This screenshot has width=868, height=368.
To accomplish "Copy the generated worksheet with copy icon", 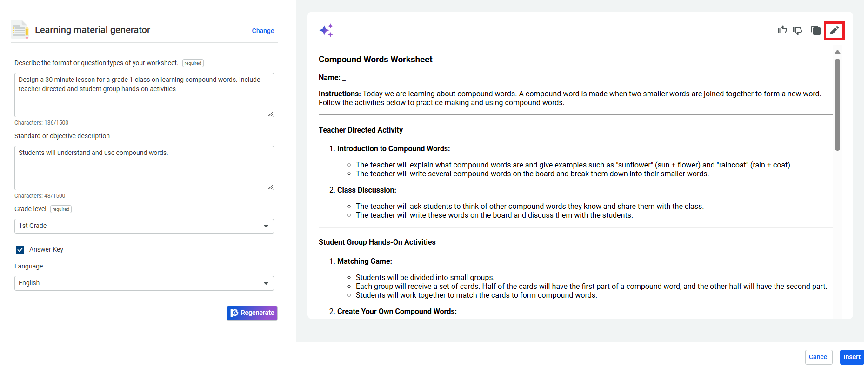I will 815,31.
